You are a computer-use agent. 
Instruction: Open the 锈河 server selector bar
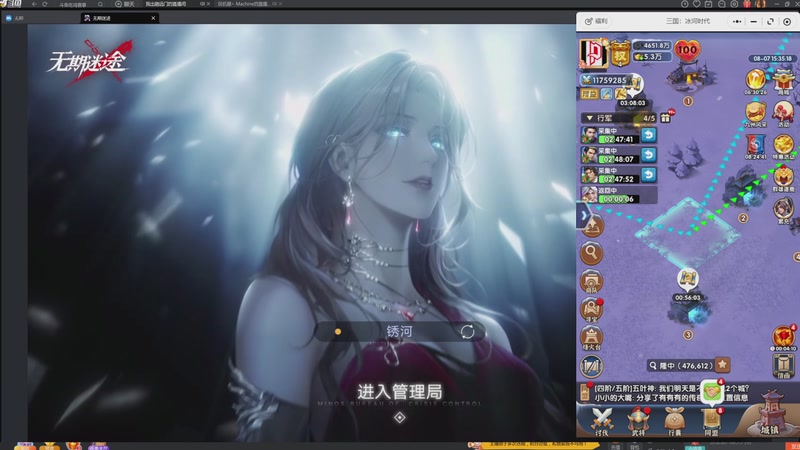pos(399,332)
